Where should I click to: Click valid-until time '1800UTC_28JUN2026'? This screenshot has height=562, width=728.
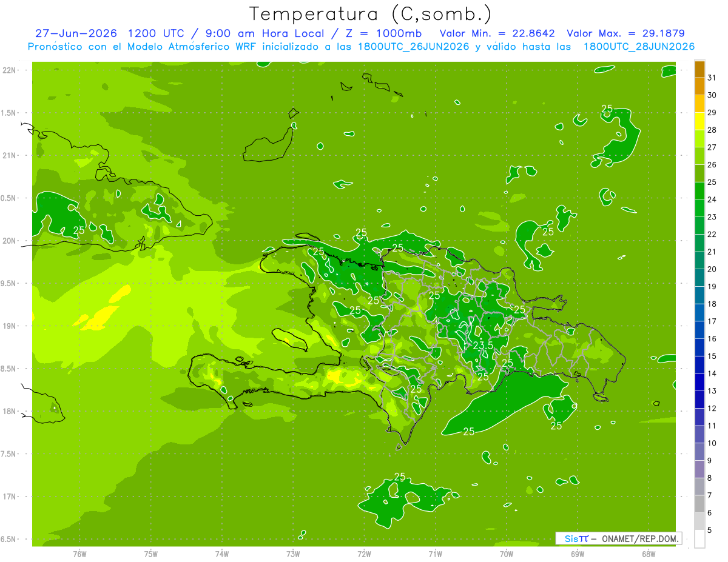pyautogui.click(x=639, y=47)
